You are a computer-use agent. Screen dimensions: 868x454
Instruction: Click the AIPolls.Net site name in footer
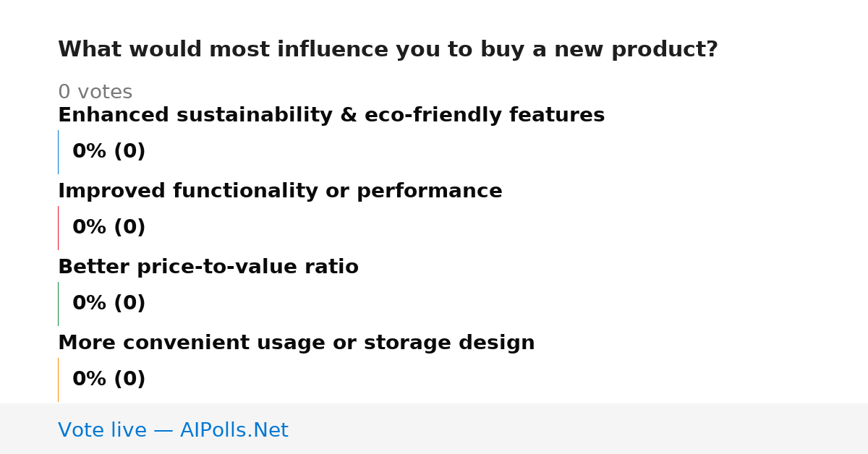click(234, 431)
